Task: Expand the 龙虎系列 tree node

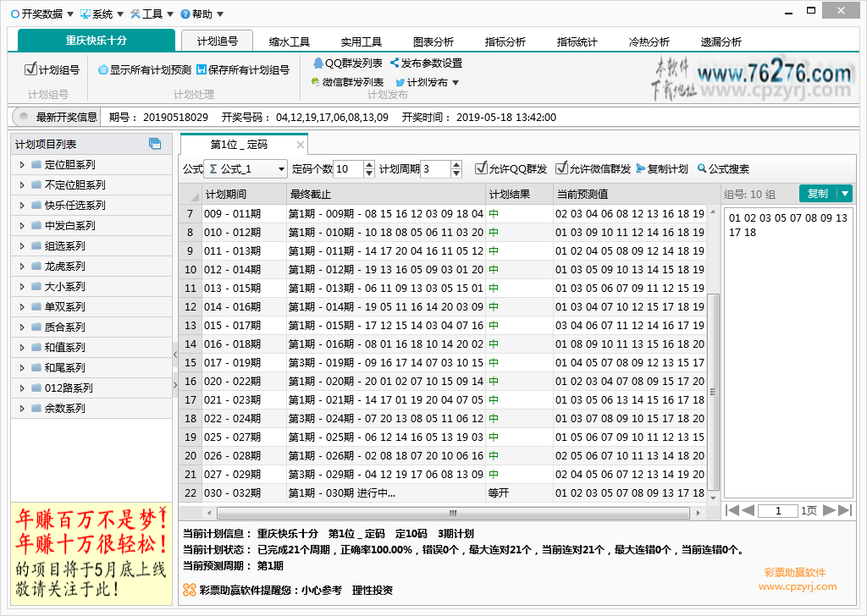Action: tap(21, 267)
